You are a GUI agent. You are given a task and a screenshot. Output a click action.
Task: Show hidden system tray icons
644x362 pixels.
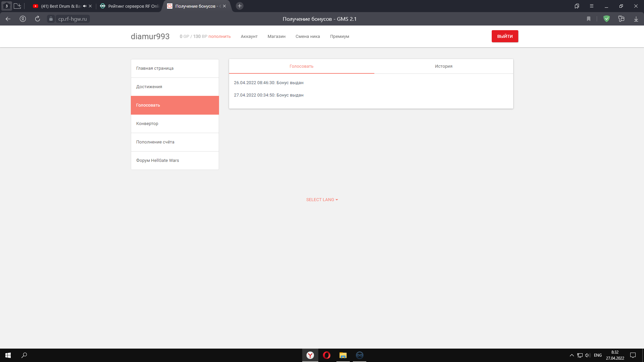pos(572,355)
